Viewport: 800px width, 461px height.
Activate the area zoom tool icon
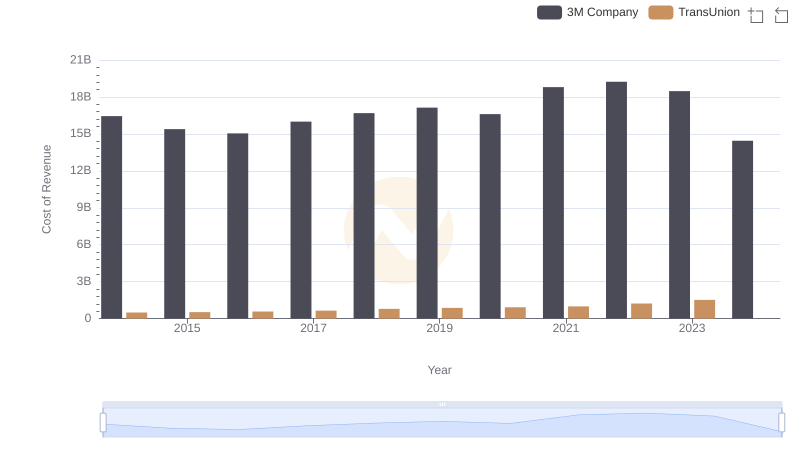coord(756,14)
